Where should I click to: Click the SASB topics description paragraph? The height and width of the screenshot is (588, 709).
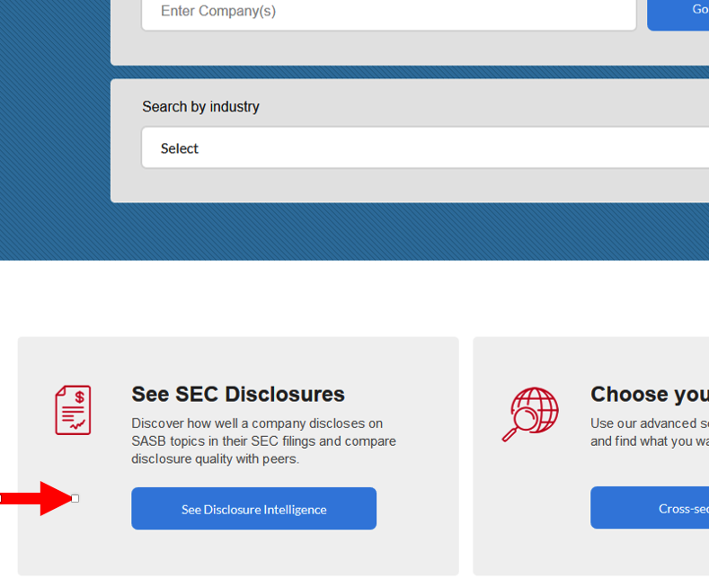[x=263, y=441]
